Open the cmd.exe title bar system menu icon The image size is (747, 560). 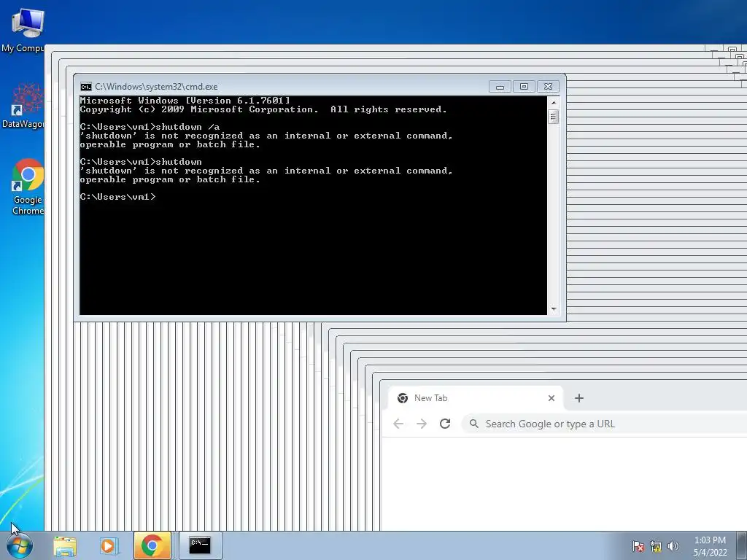(86, 87)
